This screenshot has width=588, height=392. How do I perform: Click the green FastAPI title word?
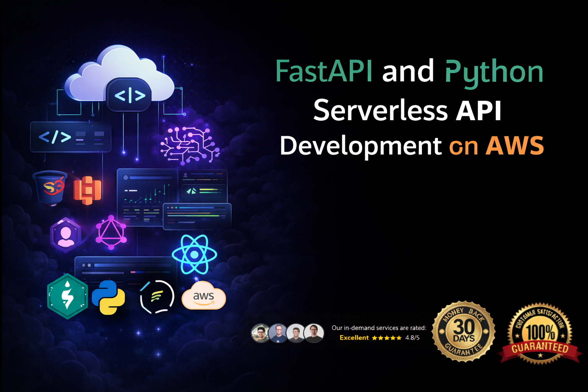click(x=323, y=71)
